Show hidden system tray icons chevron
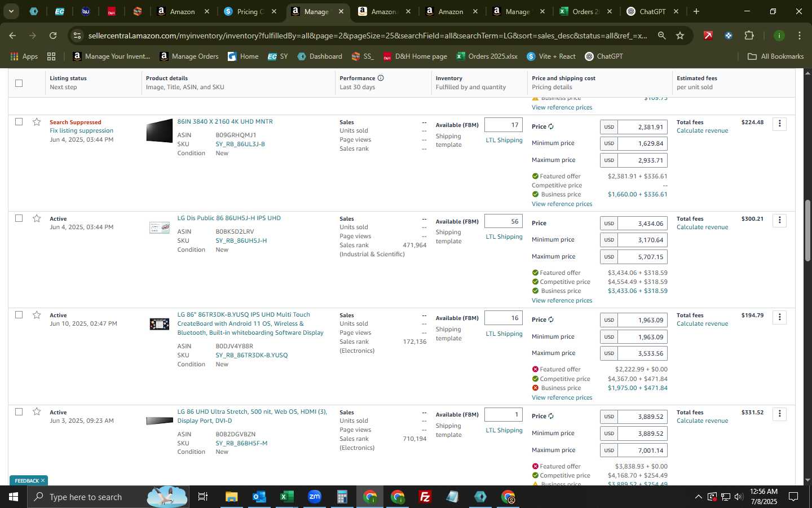 698,497
